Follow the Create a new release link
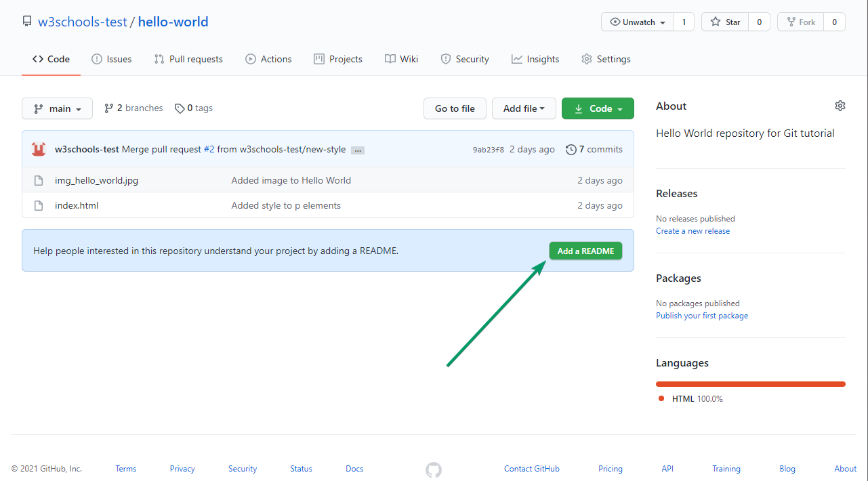The image size is (868, 481). click(x=692, y=230)
